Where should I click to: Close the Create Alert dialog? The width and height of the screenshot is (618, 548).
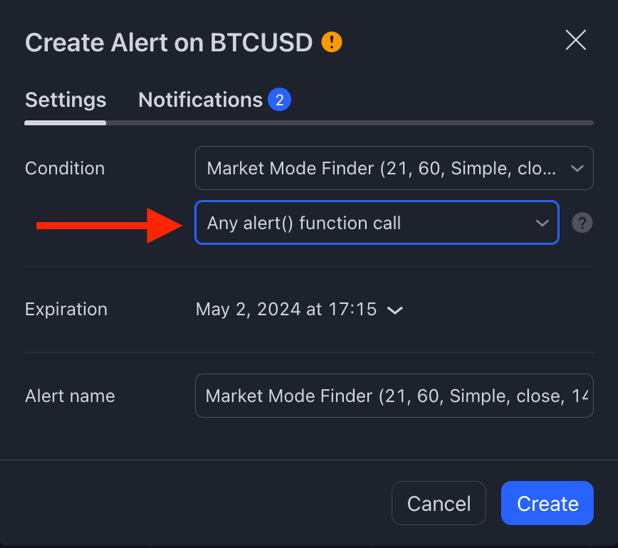pos(576,40)
